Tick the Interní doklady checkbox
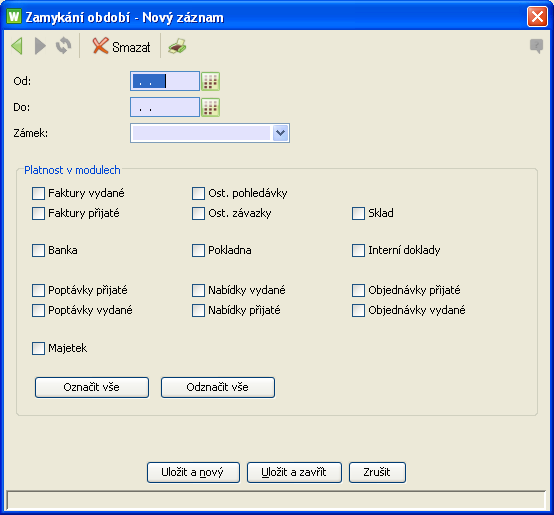 tap(358, 250)
